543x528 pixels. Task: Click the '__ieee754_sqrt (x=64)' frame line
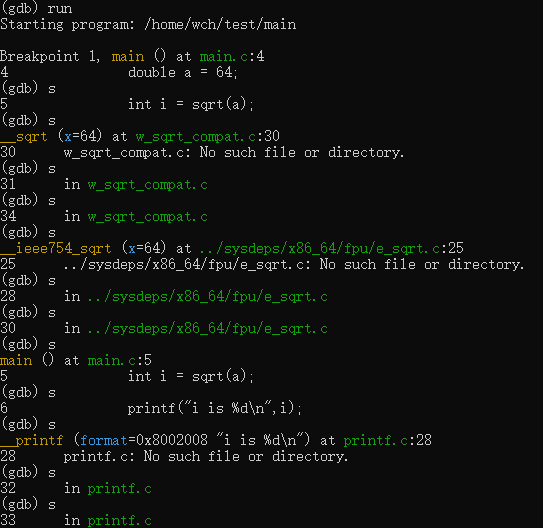(x=232, y=249)
